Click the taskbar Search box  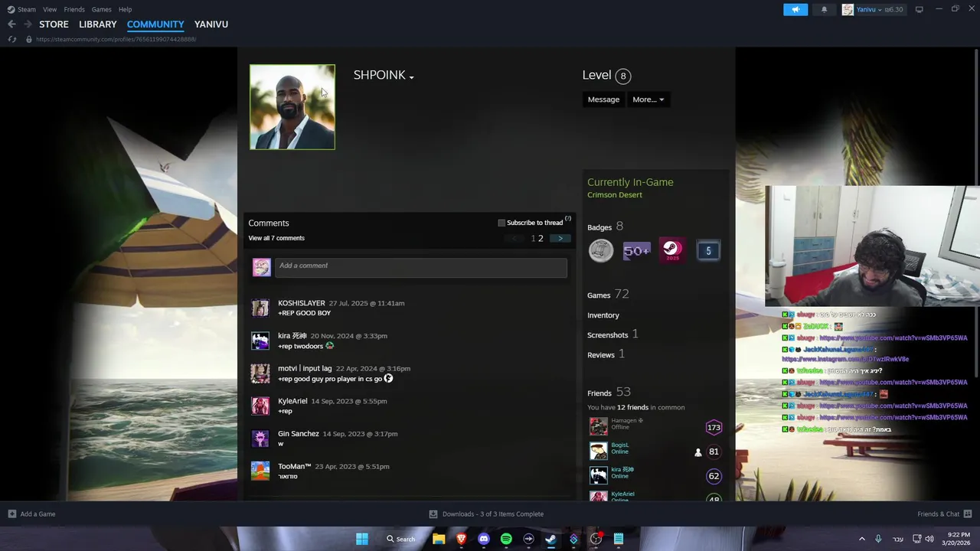tap(401, 539)
